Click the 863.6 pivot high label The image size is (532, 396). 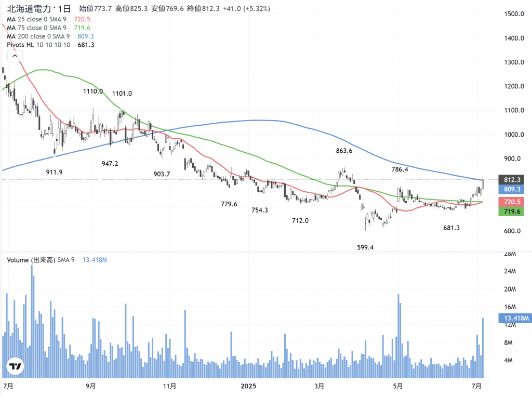pyautogui.click(x=344, y=151)
